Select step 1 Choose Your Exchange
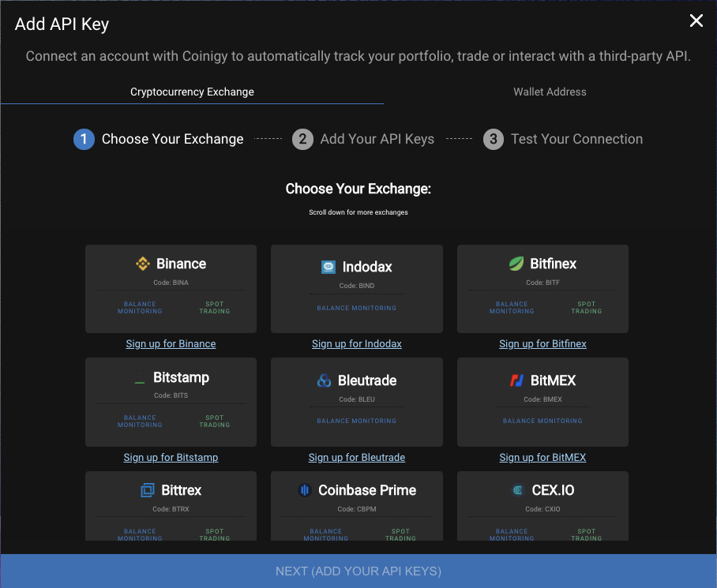The image size is (717, 588). click(159, 139)
